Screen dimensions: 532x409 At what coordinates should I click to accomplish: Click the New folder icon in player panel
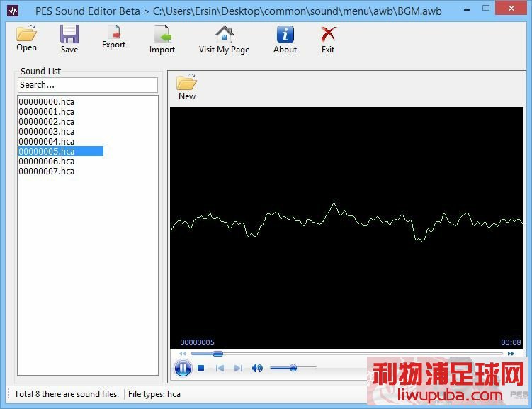[x=186, y=87]
